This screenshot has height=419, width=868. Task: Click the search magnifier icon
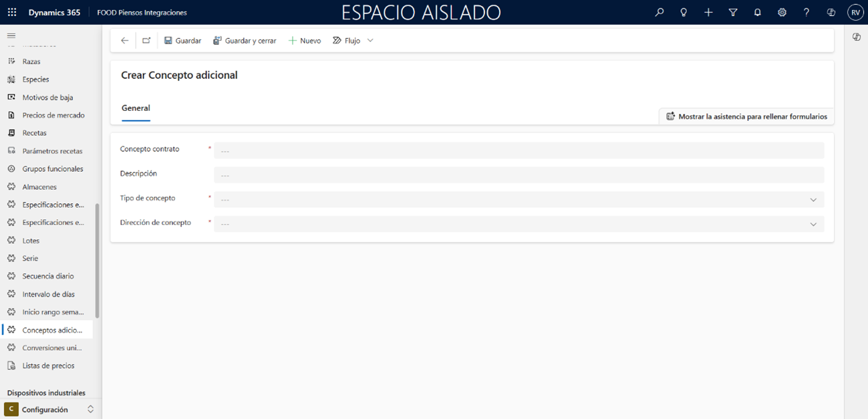[660, 12]
